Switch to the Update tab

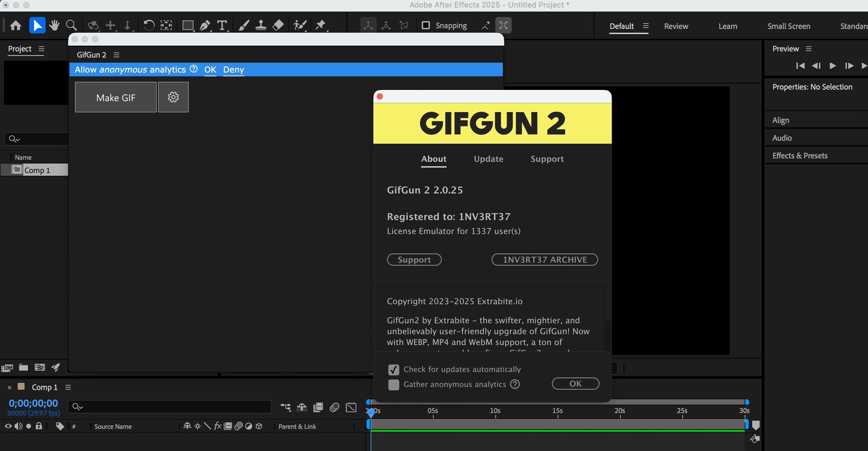[x=488, y=159]
